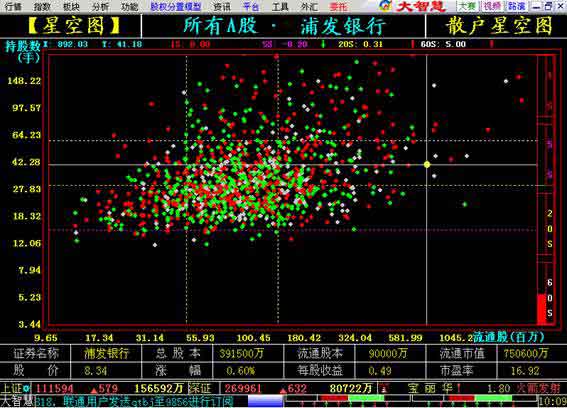Open the 行情 menu
Screen dimensions: 567x408
13,6
